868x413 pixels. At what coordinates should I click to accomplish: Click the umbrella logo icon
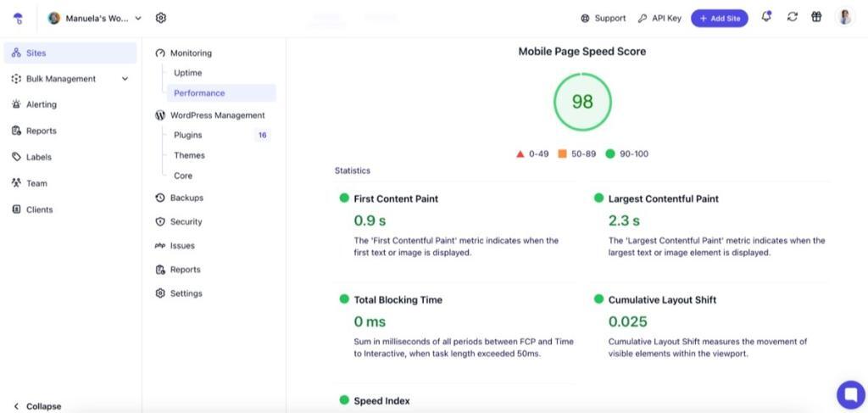19,18
